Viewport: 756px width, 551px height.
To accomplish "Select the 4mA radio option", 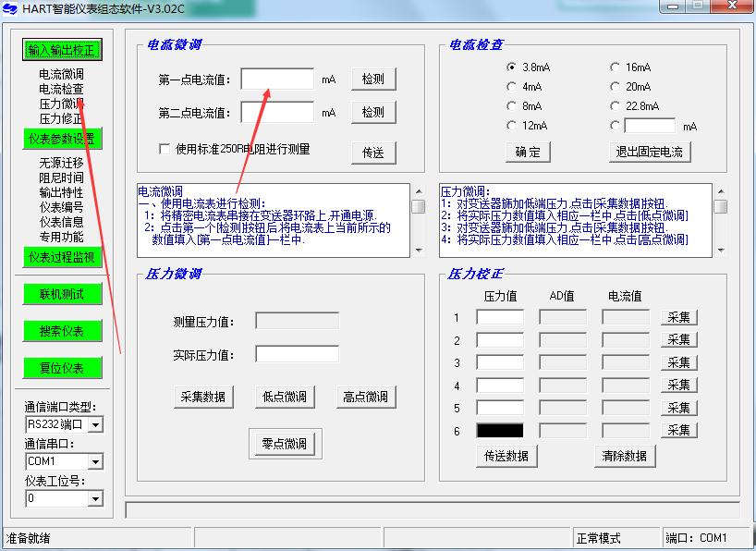I will point(511,87).
